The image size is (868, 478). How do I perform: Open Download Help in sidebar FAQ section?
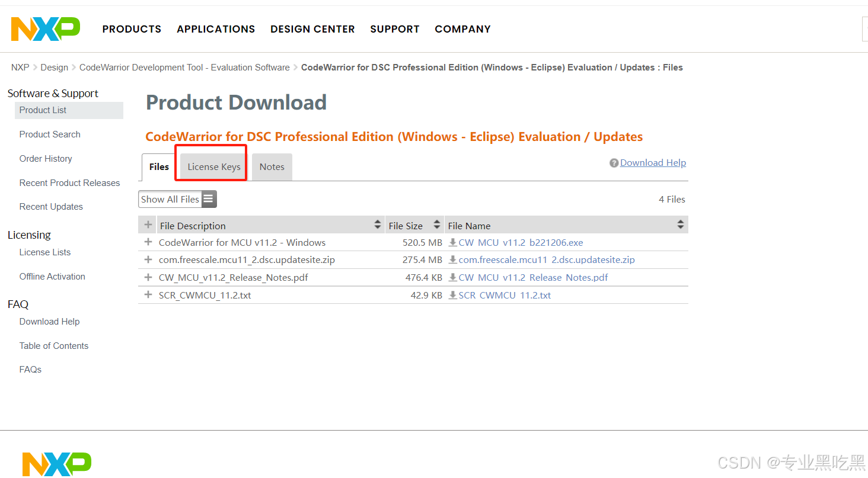coord(49,322)
